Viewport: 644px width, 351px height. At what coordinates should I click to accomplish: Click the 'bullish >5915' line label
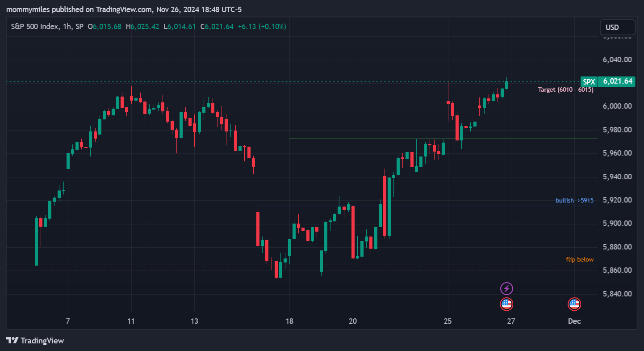(x=575, y=200)
